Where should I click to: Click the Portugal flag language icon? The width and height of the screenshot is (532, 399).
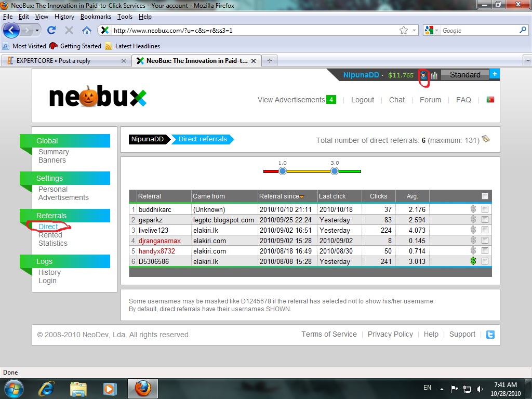(x=490, y=100)
